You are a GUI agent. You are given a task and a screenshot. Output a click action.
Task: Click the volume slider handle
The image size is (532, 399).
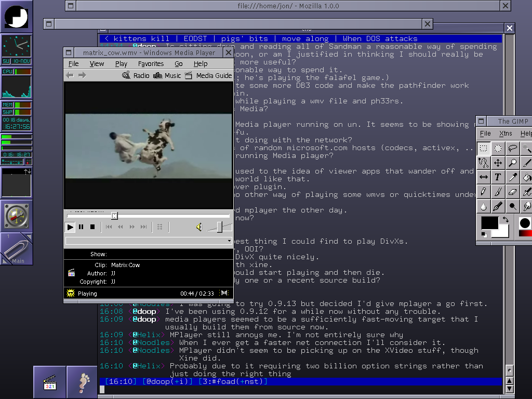coord(220,228)
